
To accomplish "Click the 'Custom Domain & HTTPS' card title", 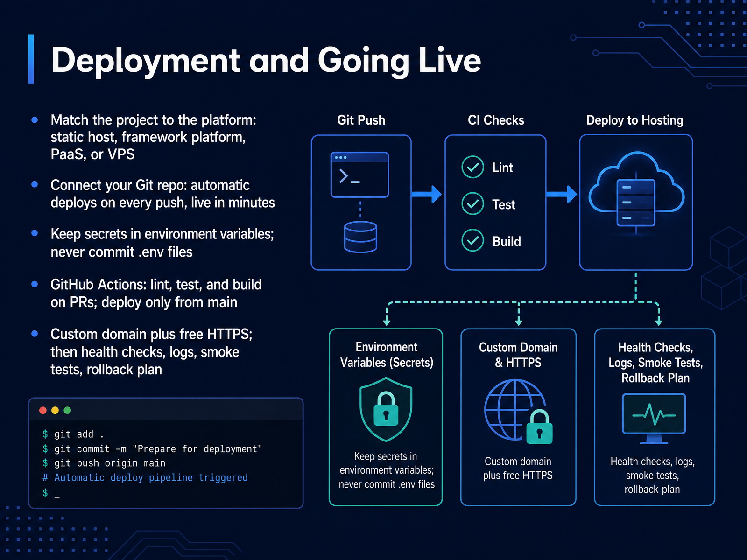I will [x=518, y=355].
